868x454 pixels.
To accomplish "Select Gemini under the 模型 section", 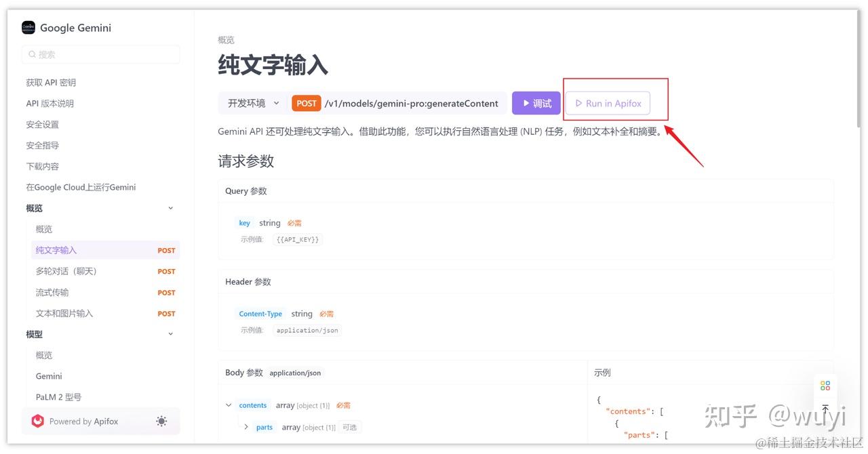I will tap(48, 375).
